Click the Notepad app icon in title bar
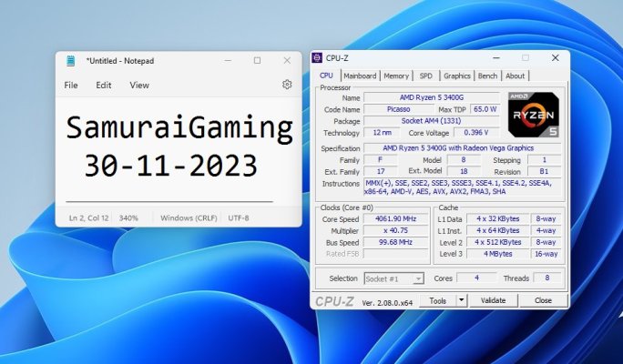 point(71,61)
